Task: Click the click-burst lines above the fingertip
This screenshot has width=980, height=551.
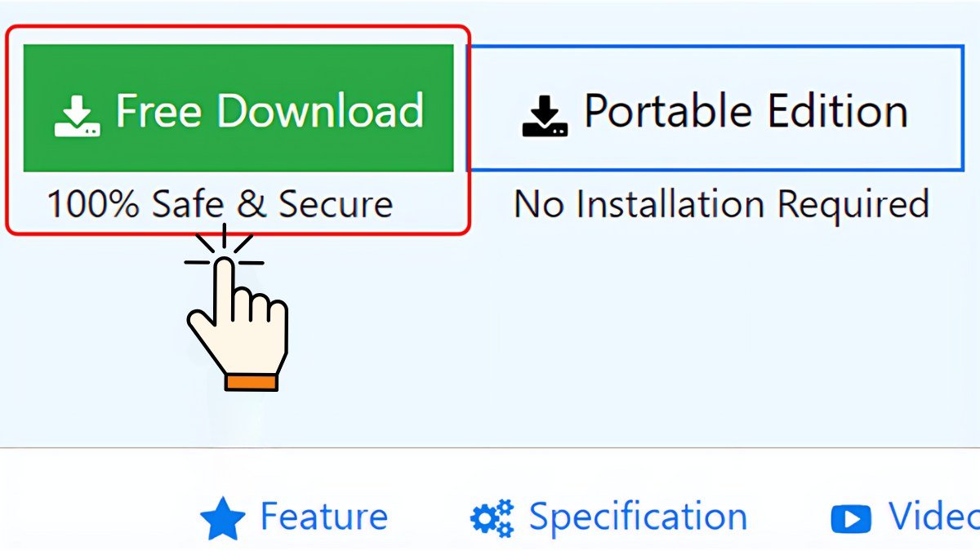Action: [224, 249]
